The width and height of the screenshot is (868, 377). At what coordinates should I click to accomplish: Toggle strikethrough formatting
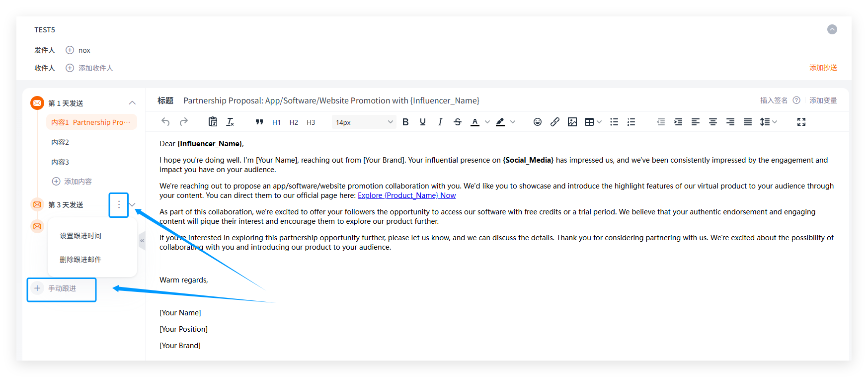(457, 122)
